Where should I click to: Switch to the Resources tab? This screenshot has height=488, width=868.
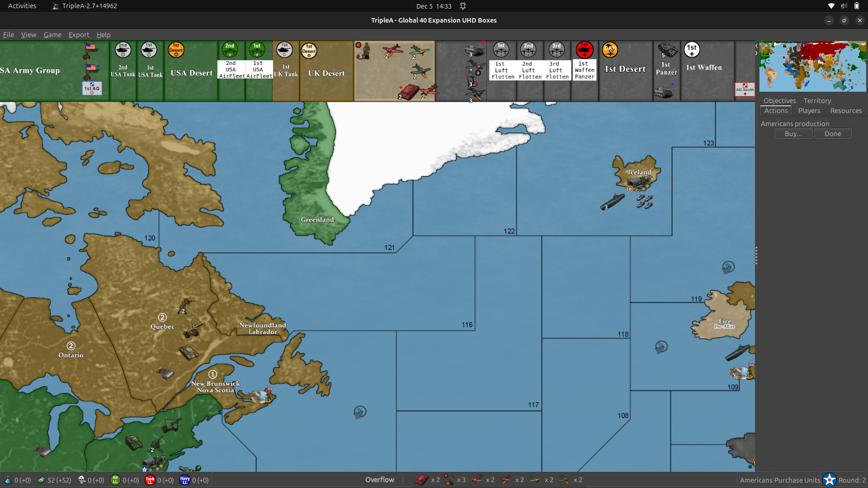[x=845, y=111]
